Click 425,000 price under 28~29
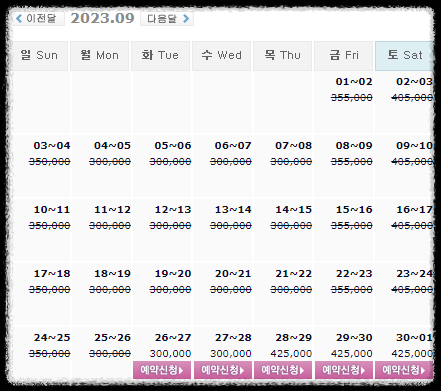The height and width of the screenshot is (391, 441). pyautogui.click(x=291, y=353)
